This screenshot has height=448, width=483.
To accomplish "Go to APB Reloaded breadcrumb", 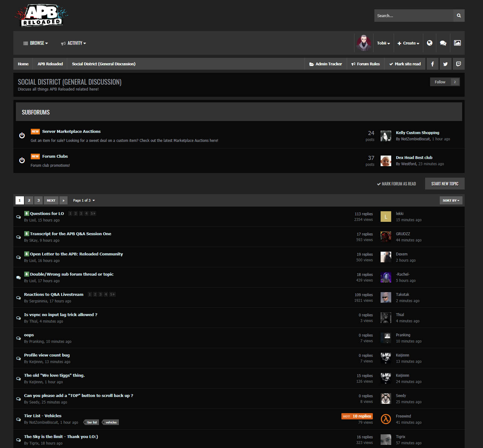I will 50,64.
